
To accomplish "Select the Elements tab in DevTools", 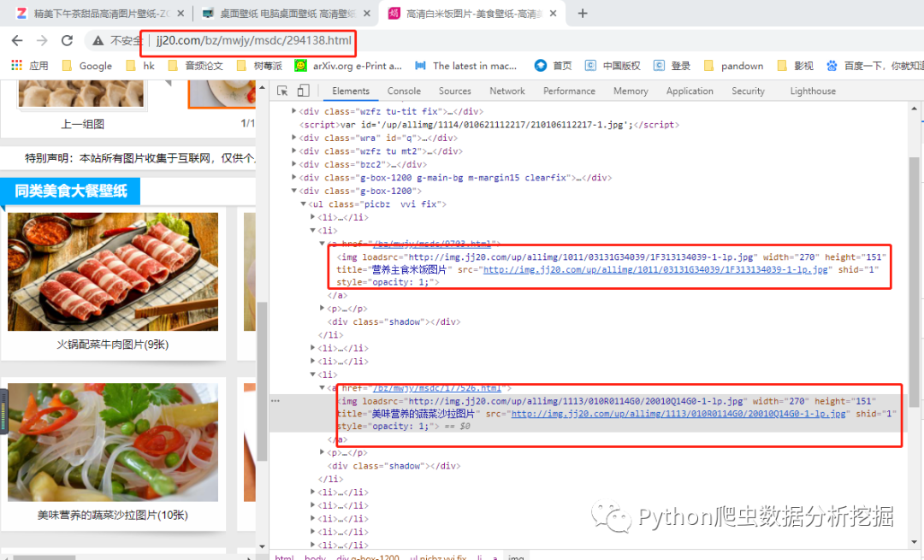I will point(351,91).
